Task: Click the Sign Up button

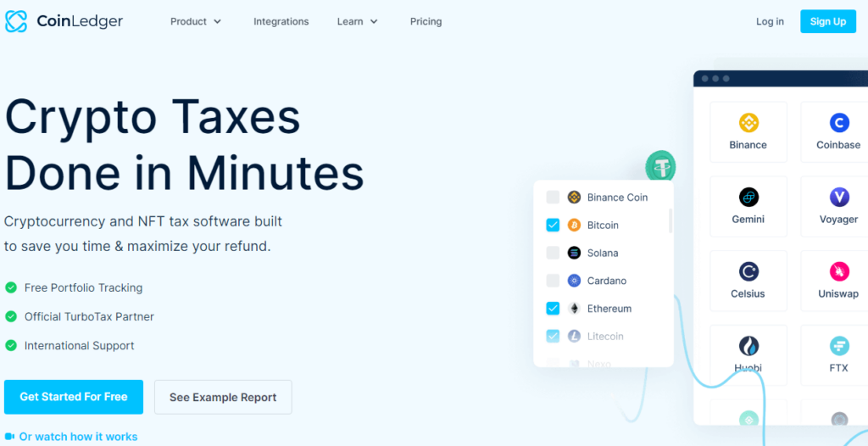Action: (828, 21)
